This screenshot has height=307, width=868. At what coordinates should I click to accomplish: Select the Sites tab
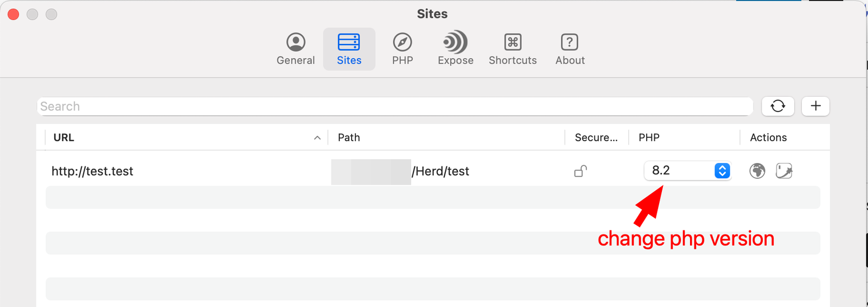(349, 49)
